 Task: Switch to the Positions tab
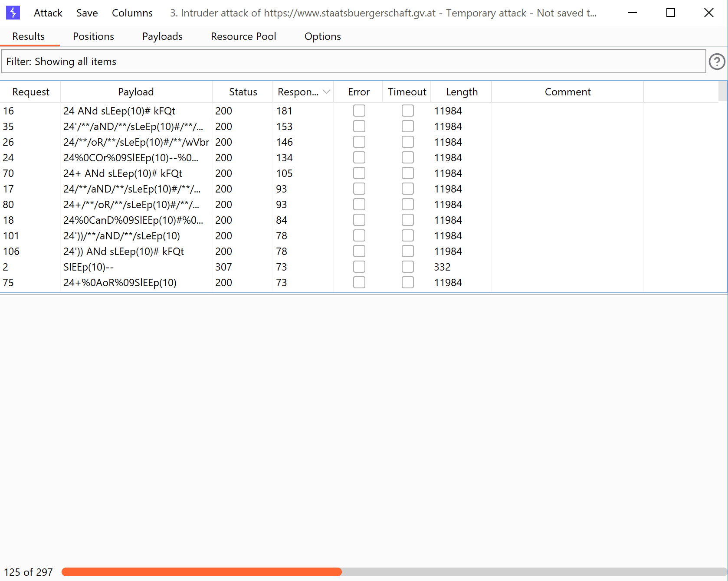coord(94,36)
